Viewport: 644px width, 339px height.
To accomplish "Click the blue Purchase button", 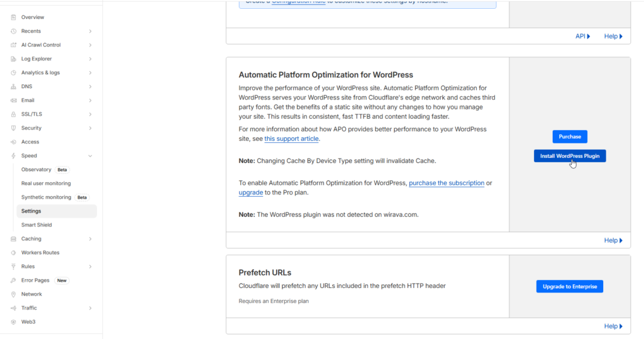I will point(570,136).
